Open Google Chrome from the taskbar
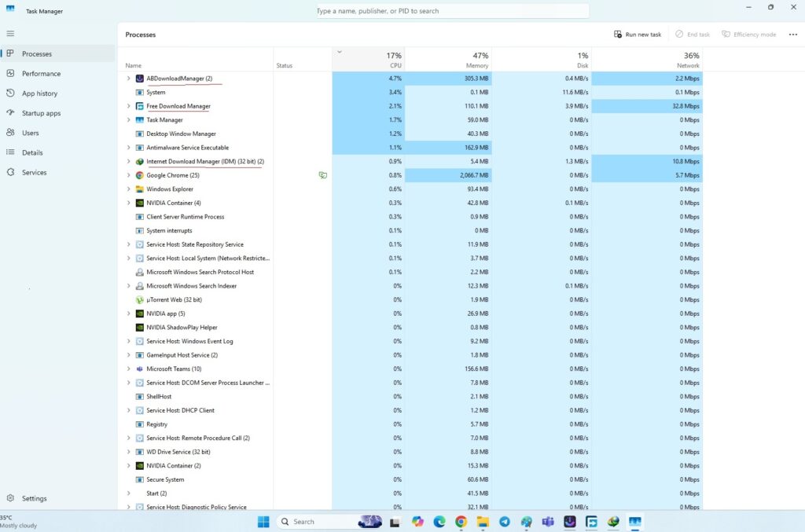 461,522
